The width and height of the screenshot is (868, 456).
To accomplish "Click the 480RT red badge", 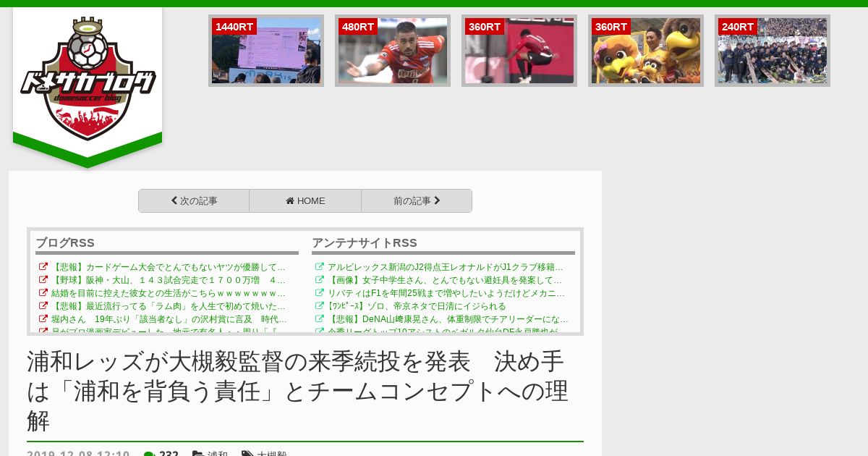I will pos(358,27).
